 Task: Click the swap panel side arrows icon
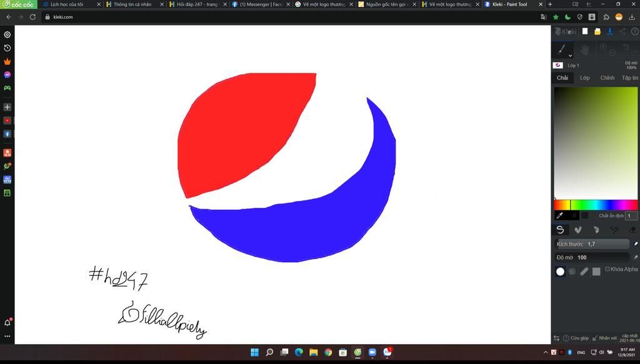[x=556, y=338]
